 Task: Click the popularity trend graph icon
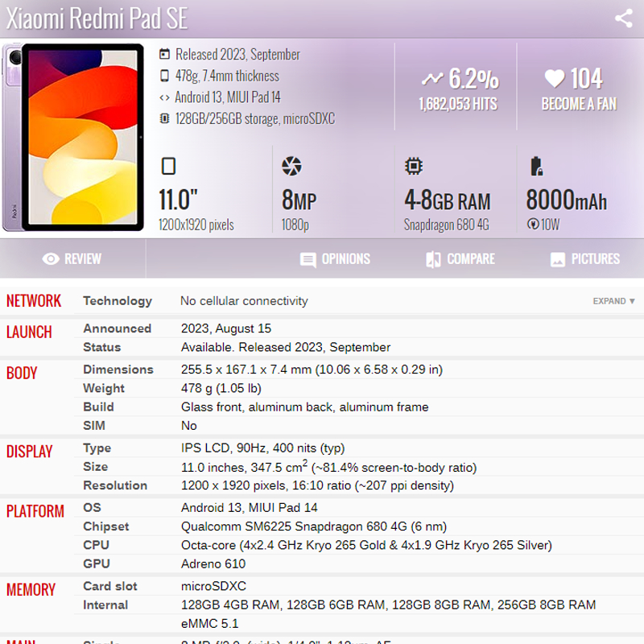tap(432, 79)
